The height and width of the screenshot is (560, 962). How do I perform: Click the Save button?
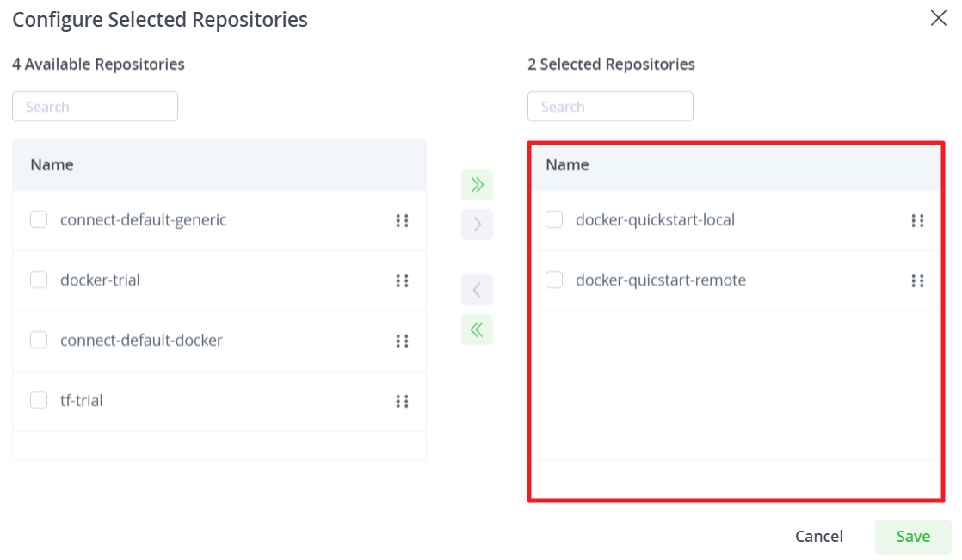[x=913, y=537]
